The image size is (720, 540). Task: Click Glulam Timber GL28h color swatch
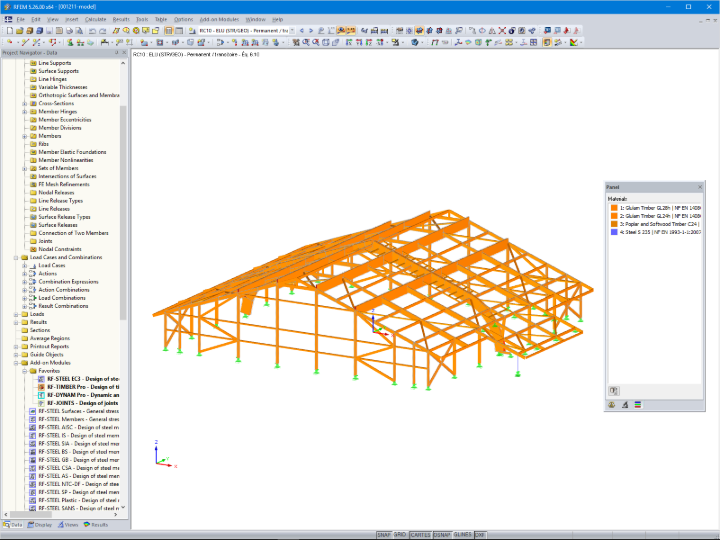614,208
